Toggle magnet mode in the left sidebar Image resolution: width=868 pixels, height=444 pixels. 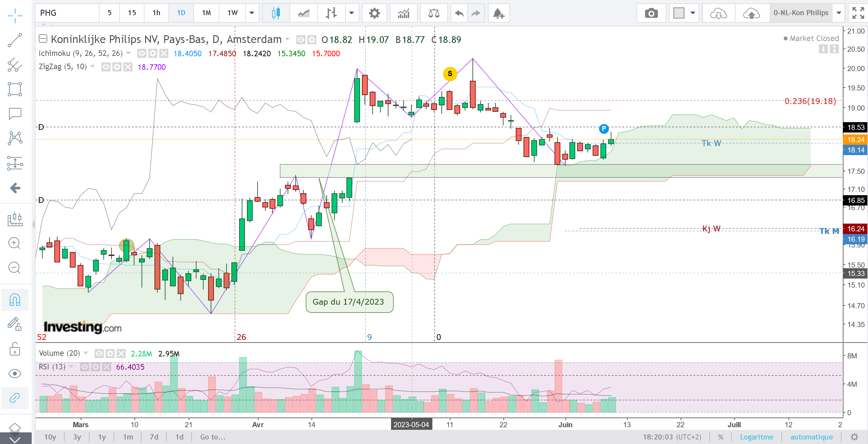tap(15, 300)
